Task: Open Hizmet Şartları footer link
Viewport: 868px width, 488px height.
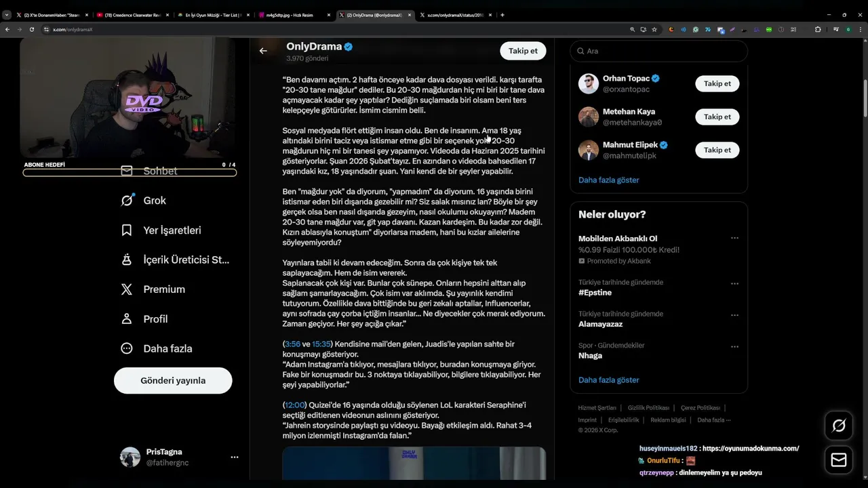Action: (x=597, y=408)
